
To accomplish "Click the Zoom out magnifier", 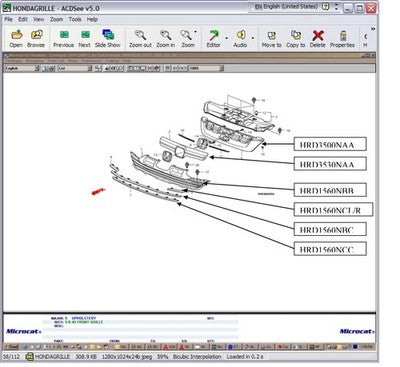I will (x=140, y=38).
